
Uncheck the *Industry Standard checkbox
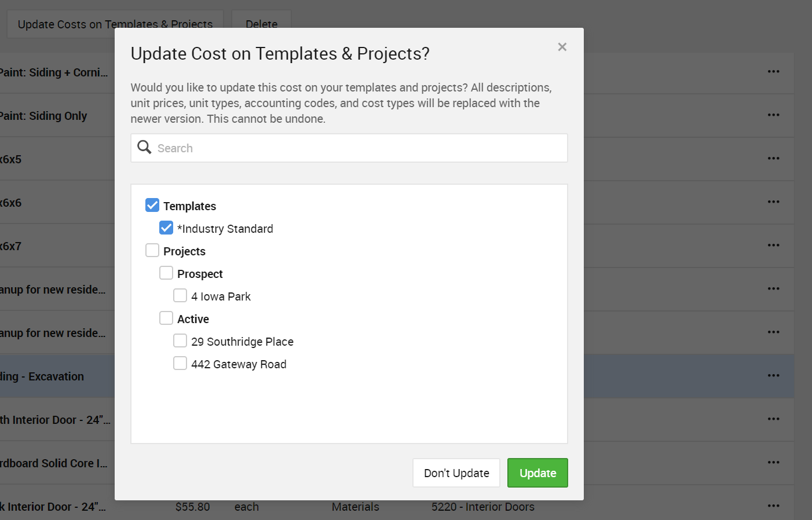[x=166, y=228]
